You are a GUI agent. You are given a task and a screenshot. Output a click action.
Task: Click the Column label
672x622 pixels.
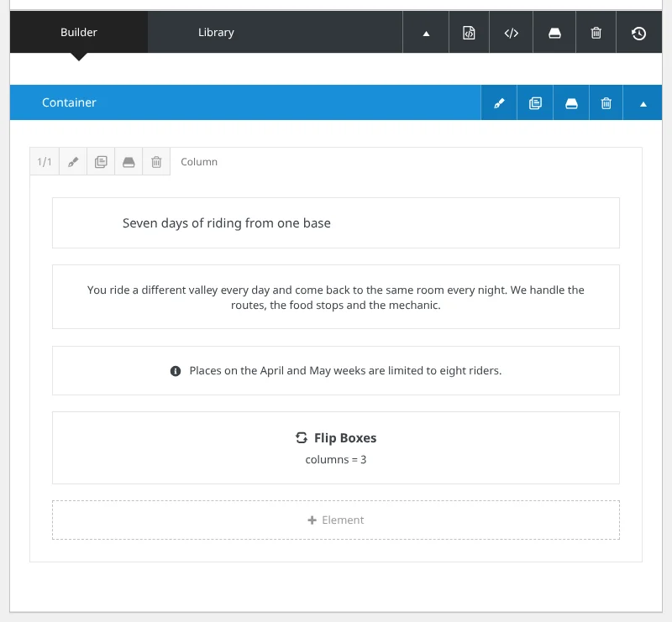199,162
